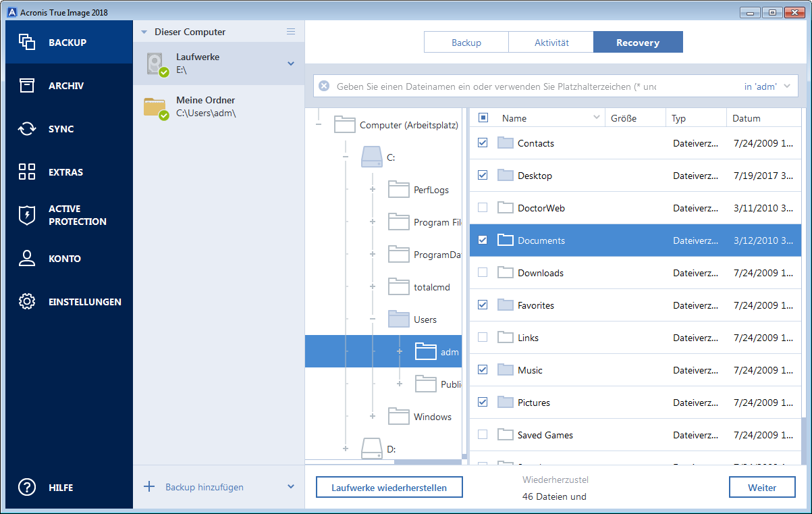Open the Sync arrows icon
812x514 pixels.
pyautogui.click(x=26, y=128)
